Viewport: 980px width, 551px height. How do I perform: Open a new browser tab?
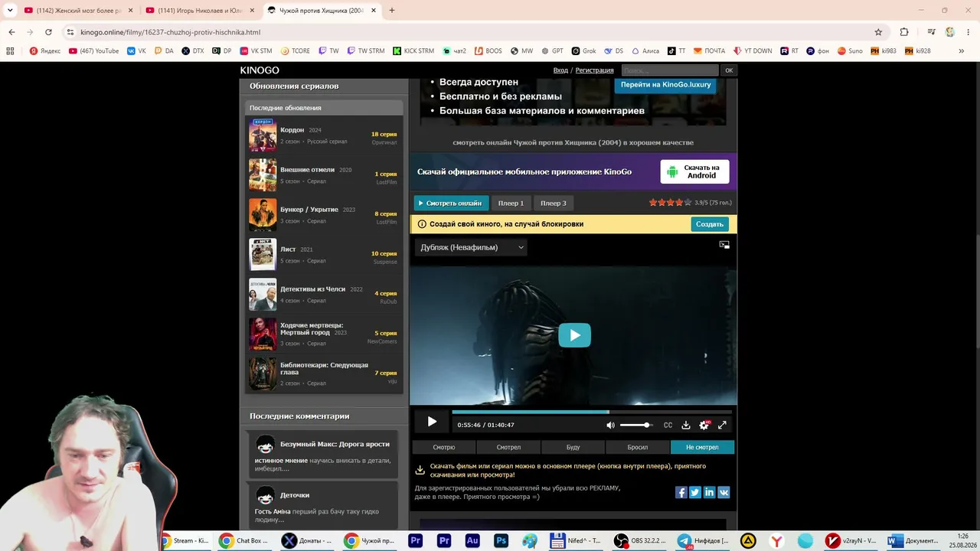point(392,11)
